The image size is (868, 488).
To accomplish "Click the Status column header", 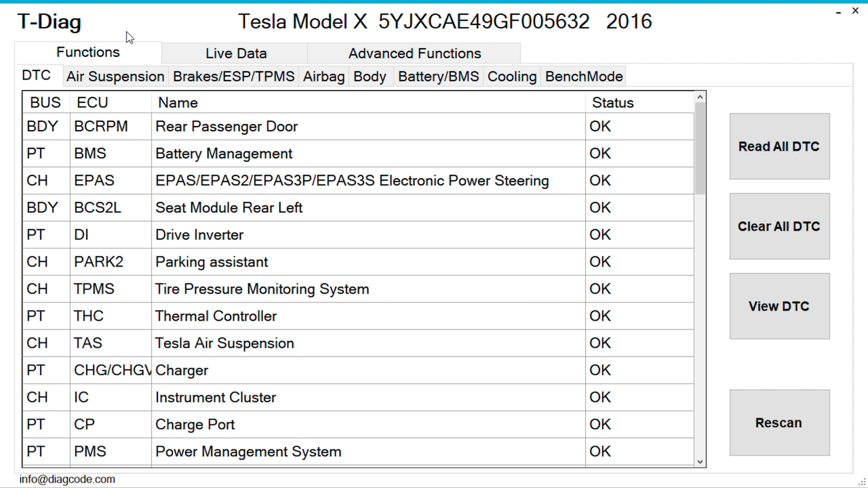I will pos(612,103).
